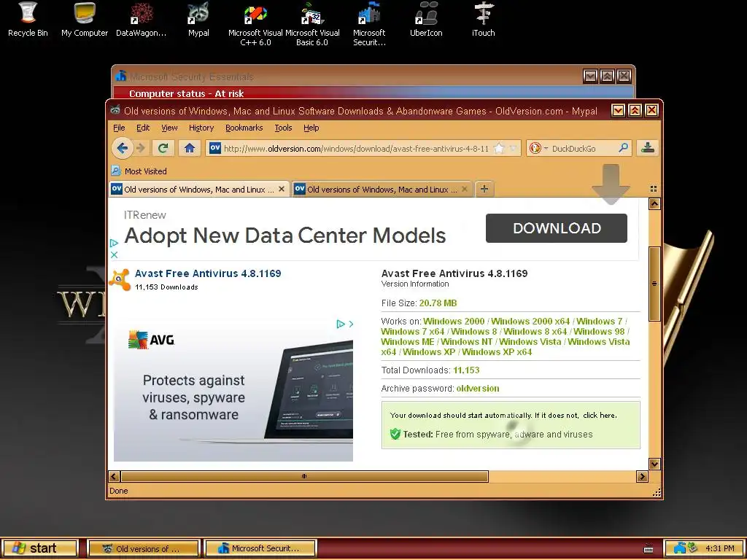Bookmark this page with the star
This screenshot has width=747, height=560.
click(x=499, y=149)
